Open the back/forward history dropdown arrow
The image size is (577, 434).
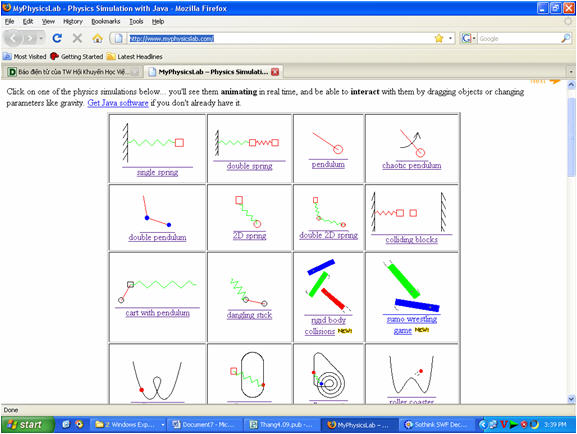[41, 38]
